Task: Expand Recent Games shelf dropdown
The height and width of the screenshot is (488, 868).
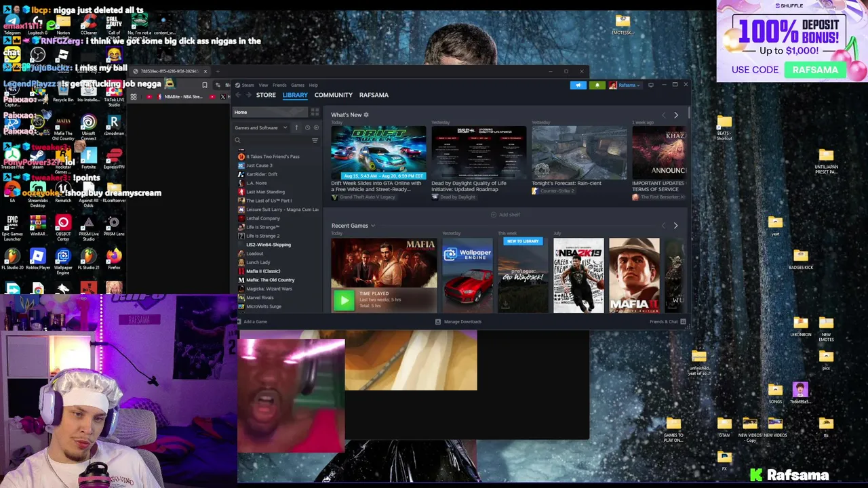Action: (373, 226)
